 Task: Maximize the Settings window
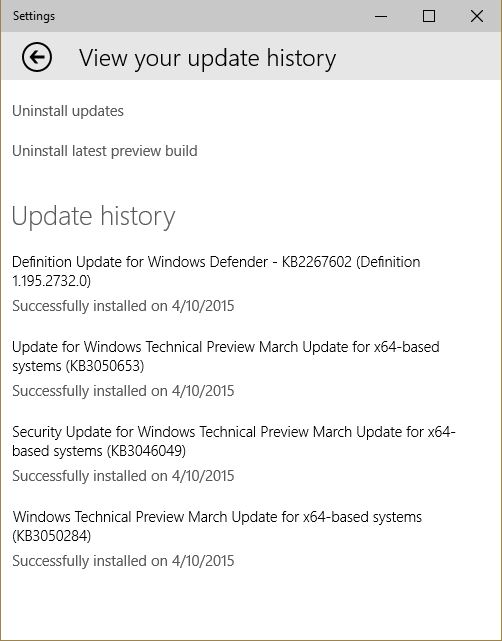click(x=429, y=16)
